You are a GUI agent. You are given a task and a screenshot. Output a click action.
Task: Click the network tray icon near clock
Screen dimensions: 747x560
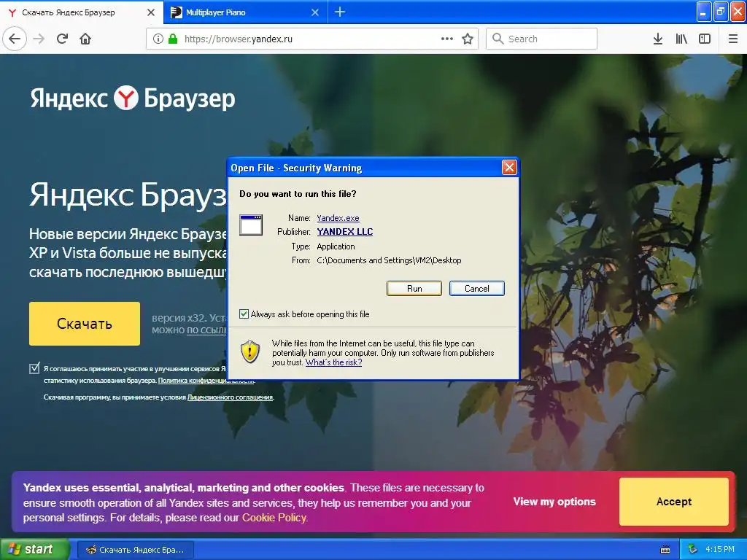tap(693, 550)
